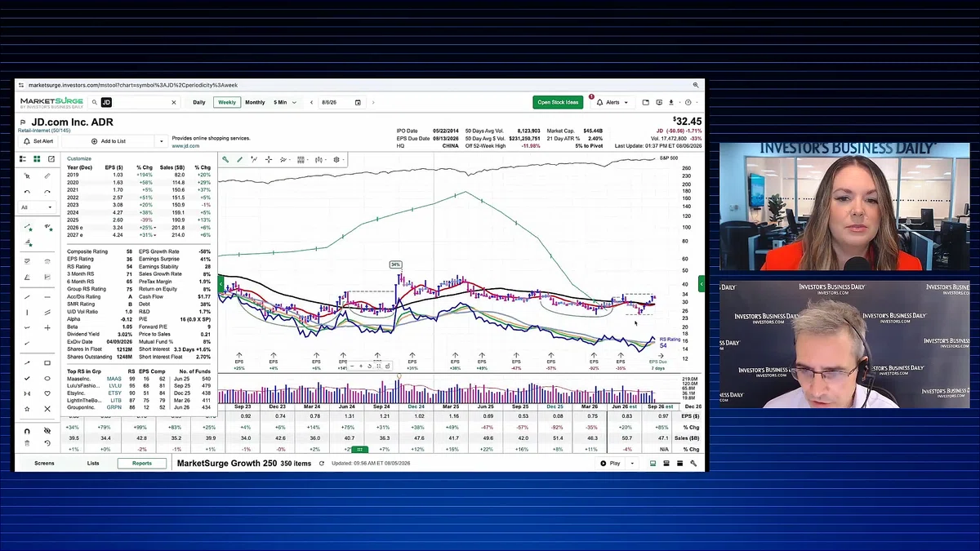The height and width of the screenshot is (551, 980).
Task: Open the 5 Min interval dropdown
Action: tap(285, 103)
